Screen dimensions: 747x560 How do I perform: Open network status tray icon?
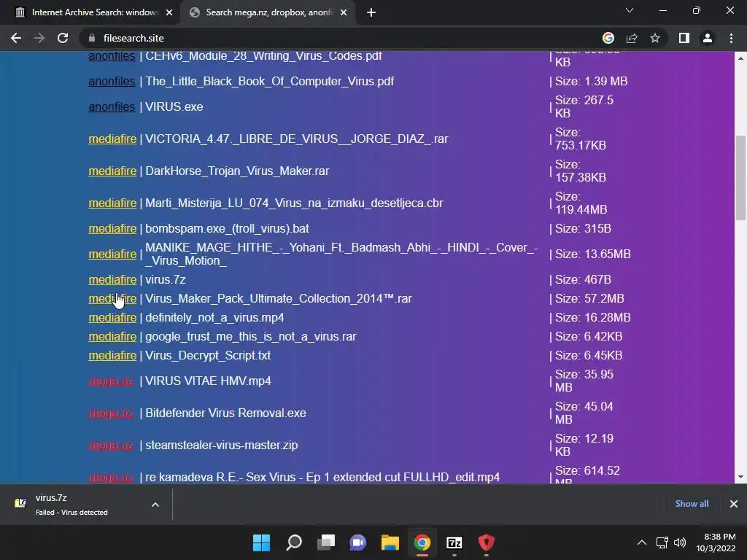click(x=662, y=542)
